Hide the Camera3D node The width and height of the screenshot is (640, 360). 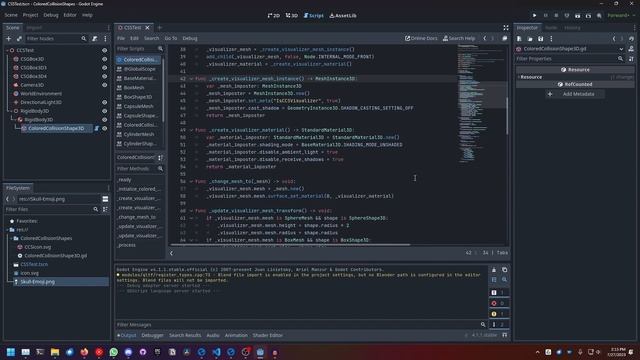point(104,85)
